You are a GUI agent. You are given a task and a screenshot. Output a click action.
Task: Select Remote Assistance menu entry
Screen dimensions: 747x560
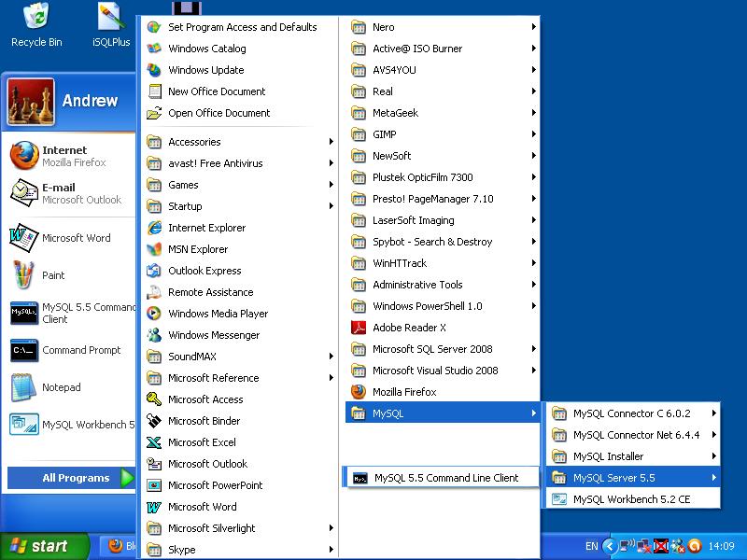pyautogui.click(x=239, y=292)
